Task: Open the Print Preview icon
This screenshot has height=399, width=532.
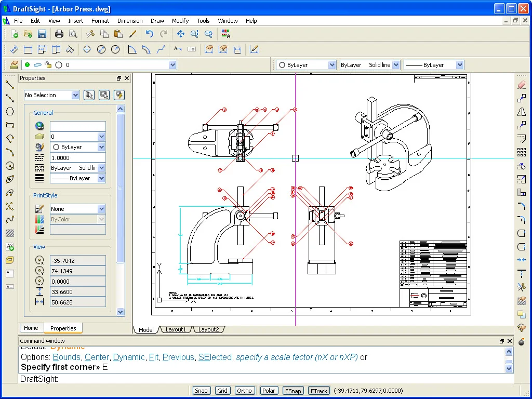Action: tap(72, 34)
